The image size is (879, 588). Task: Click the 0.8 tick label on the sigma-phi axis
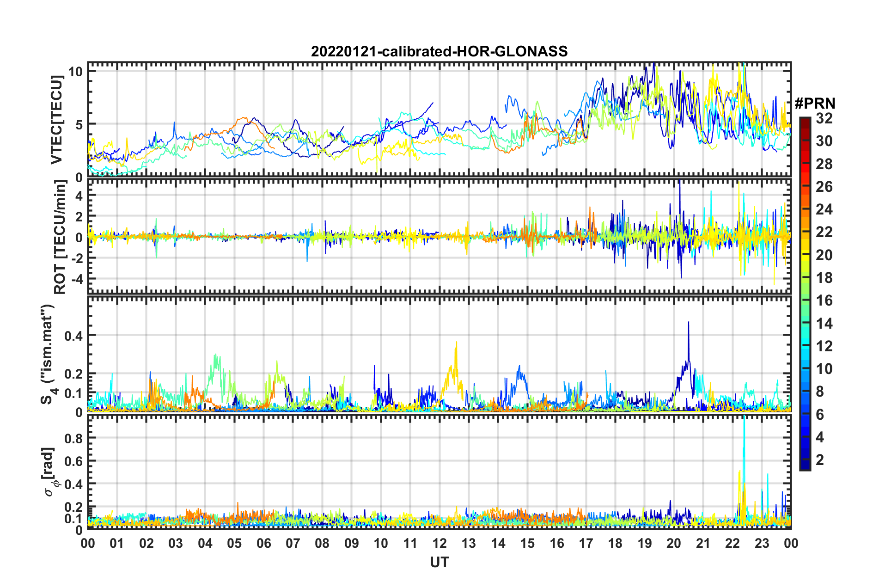tap(73, 438)
